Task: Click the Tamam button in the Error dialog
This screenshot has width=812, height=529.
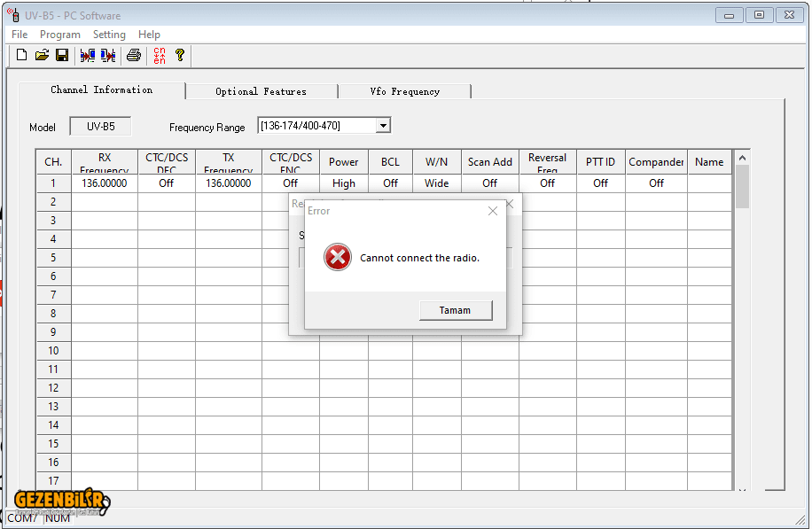Action: point(455,310)
